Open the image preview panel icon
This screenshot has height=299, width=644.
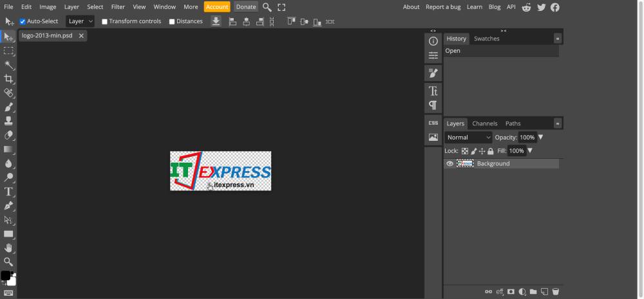(x=433, y=138)
